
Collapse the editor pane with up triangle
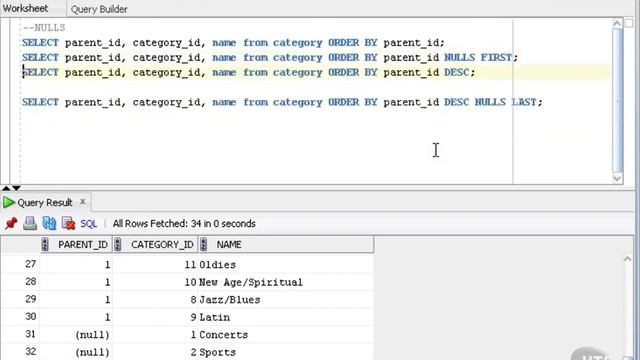coord(6,188)
